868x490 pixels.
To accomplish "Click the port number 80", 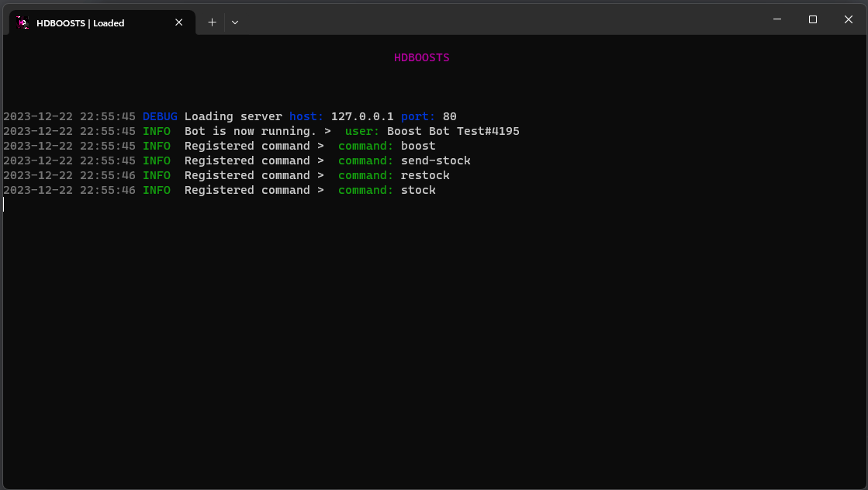I will click(x=450, y=116).
